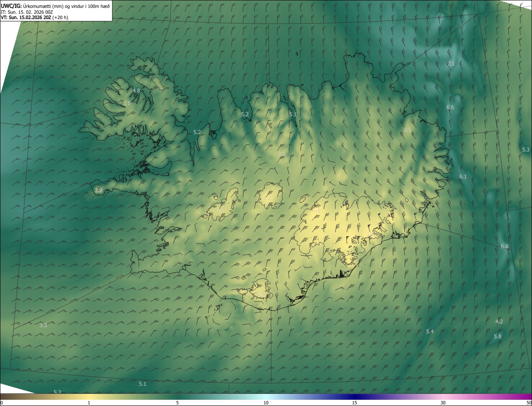
Task: Click the 50 tick on the color scale
Action: [529, 403]
